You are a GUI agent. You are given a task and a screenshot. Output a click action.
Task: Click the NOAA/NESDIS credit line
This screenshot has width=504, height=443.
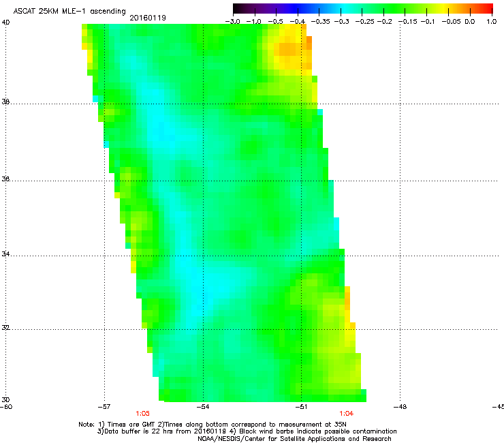pyautogui.click(x=294, y=439)
